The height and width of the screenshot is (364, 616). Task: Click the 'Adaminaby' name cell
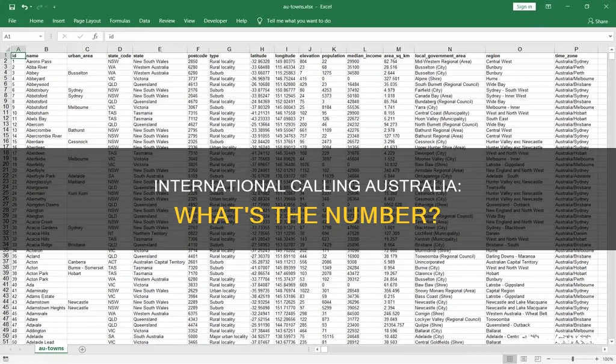click(46, 291)
